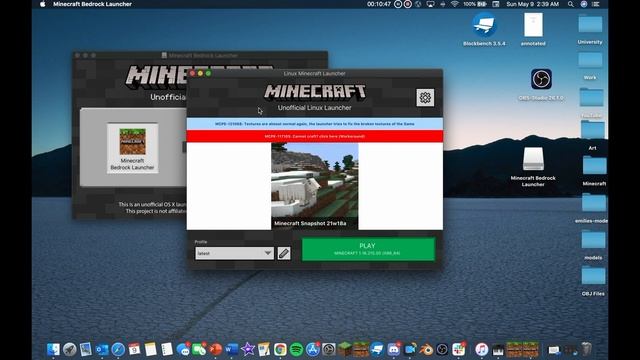The image size is (640, 360).
Task: Open iMovie star icon in dock
Action: coord(248,350)
